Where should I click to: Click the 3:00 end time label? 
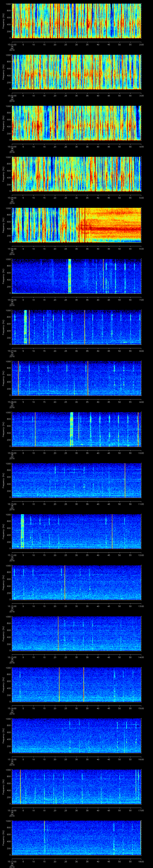(x=141, y=96)
